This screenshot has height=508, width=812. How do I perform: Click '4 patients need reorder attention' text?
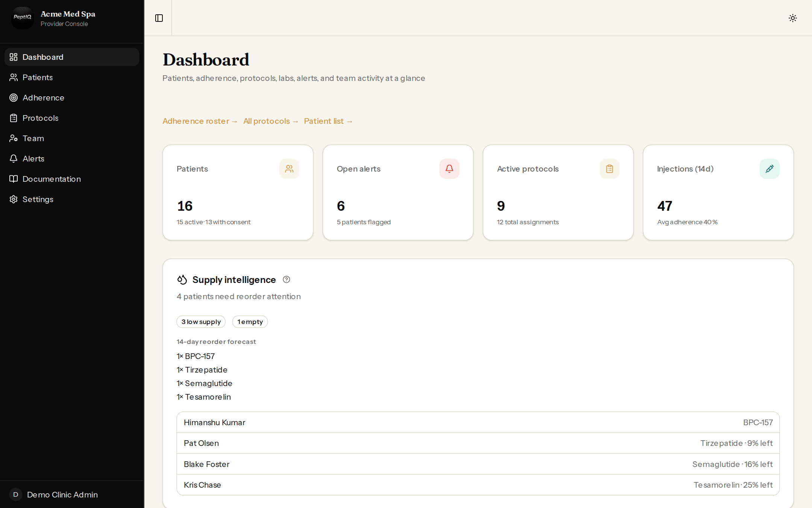point(239,296)
